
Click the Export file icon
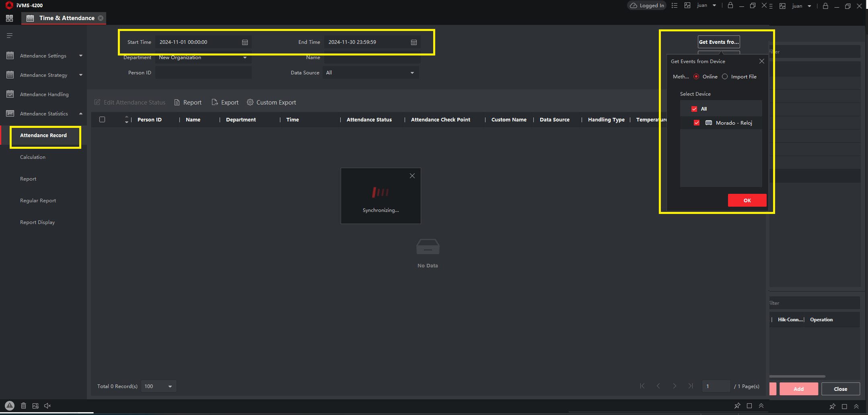pos(215,102)
